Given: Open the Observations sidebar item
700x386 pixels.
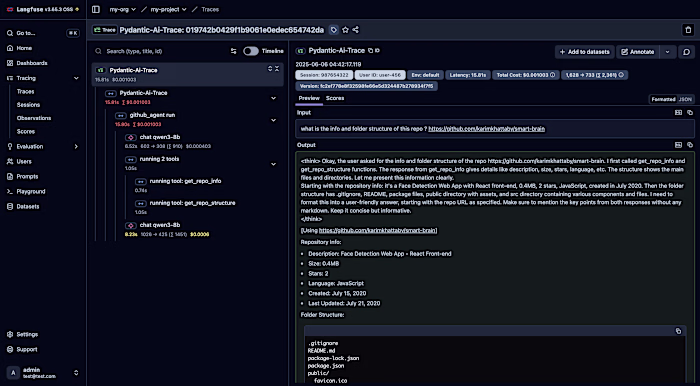Looking at the screenshot, I should pyautogui.click(x=33, y=118).
